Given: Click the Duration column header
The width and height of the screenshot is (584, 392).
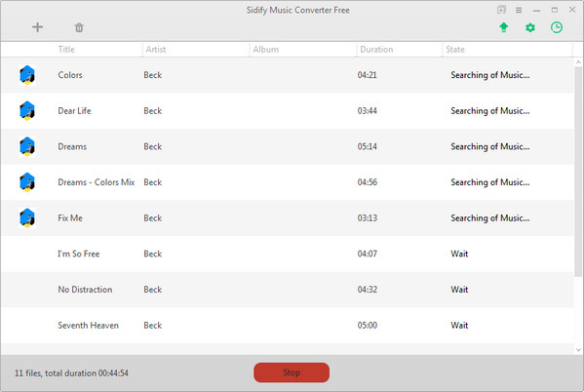Looking at the screenshot, I should pos(376,49).
